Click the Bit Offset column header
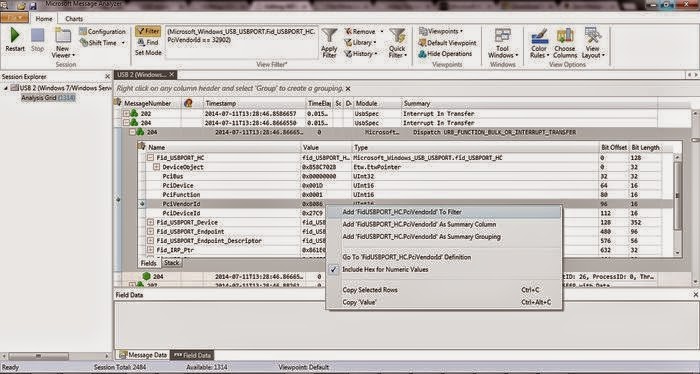700x374 pixels. (x=613, y=147)
